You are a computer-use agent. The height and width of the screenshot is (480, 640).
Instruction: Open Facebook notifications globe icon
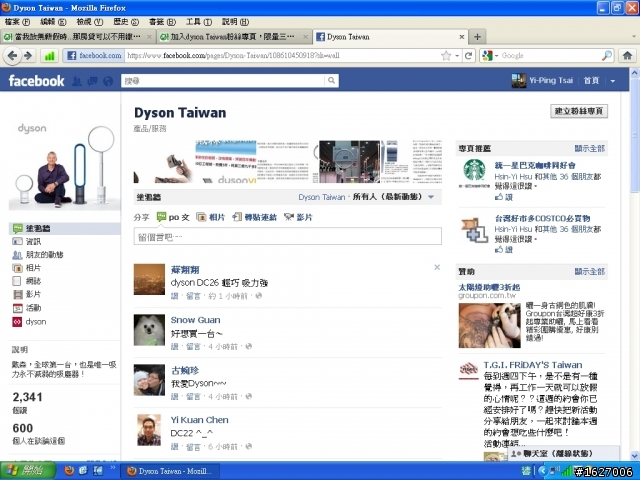coord(108,81)
